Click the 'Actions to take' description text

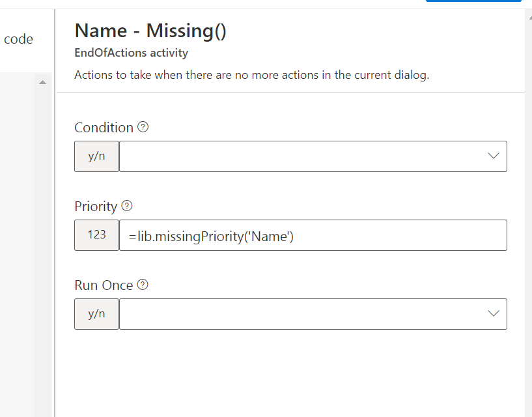pyautogui.click(x=251, y=75)
